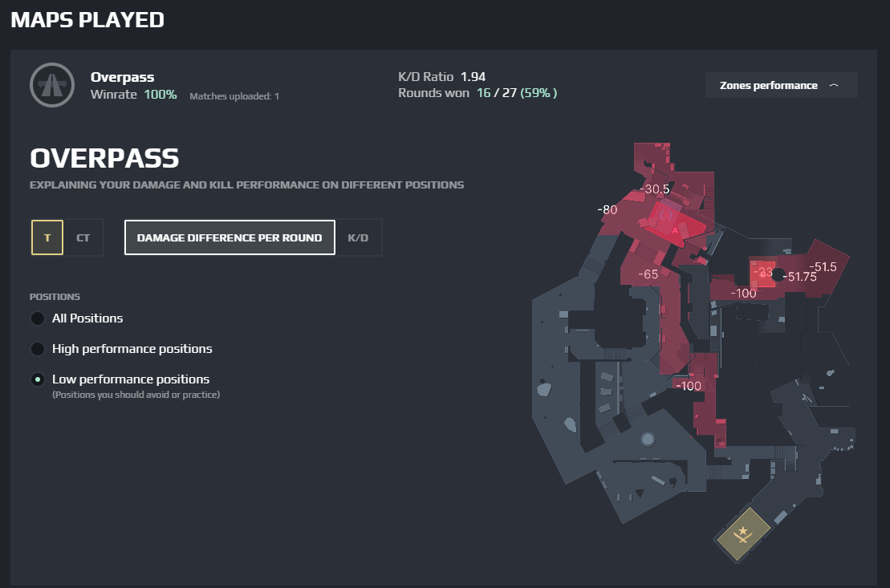The height and width of the screenshot is (588, 890).
Task: Click the Overpass map name heading
Action: [122, 77]
